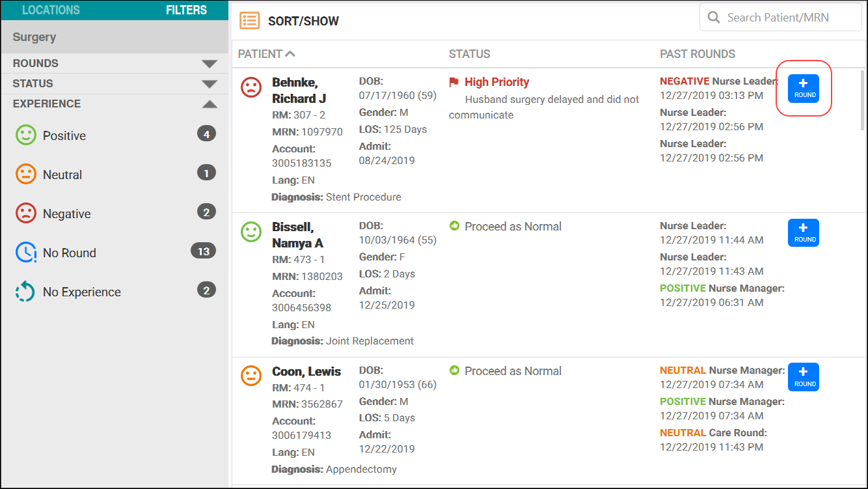Click the No Round clock icon

[26, 253]
